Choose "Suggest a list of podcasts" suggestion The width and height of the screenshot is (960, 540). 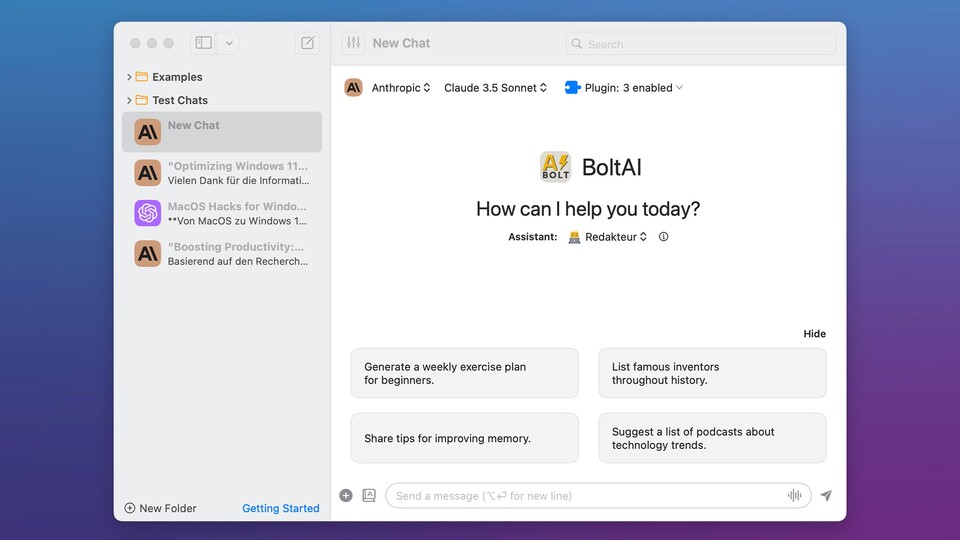click(712, 438)
